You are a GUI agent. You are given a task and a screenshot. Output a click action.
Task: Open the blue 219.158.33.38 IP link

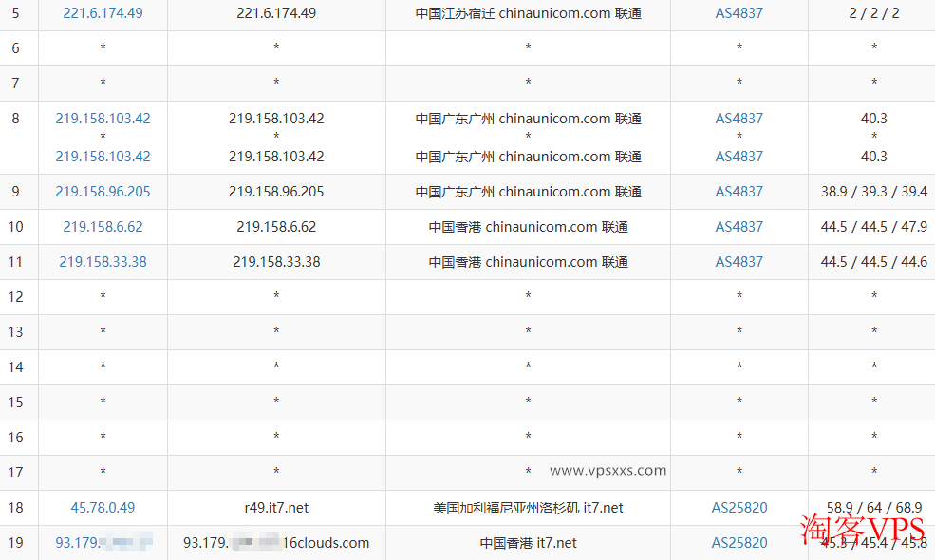point(103,262)
